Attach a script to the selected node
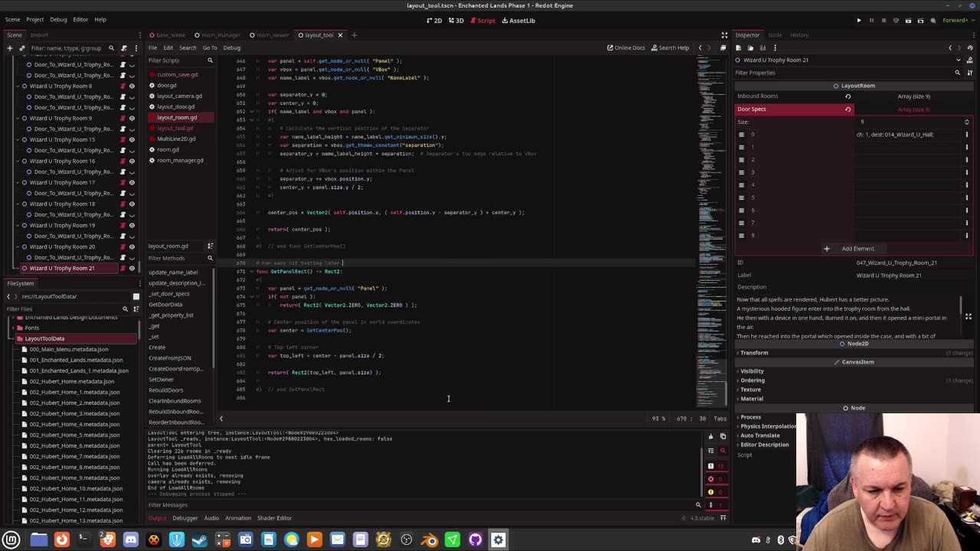Image resolution: width=980 pixels, height=551 pixels. [124, 48]
